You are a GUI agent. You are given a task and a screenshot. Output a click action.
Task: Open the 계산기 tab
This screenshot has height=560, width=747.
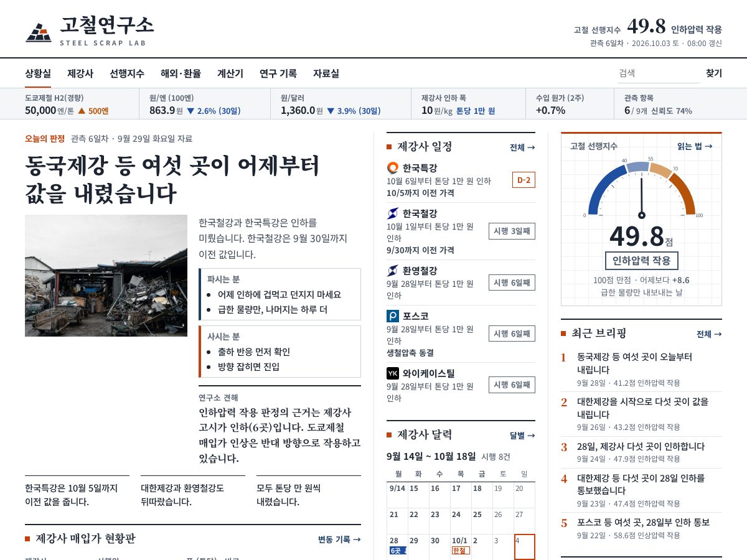coord(230,73)
